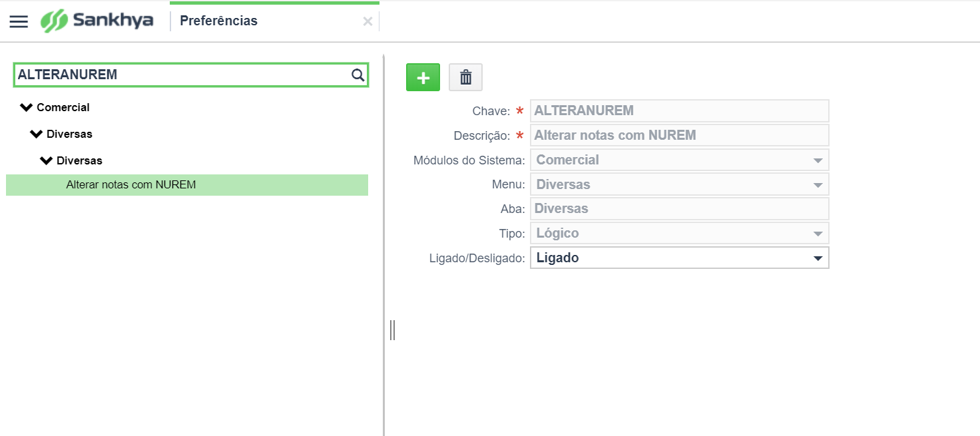The height and width of the screenshot is (436, 980).
Task: Close the Preferências tab
Action: click(367, 21)
